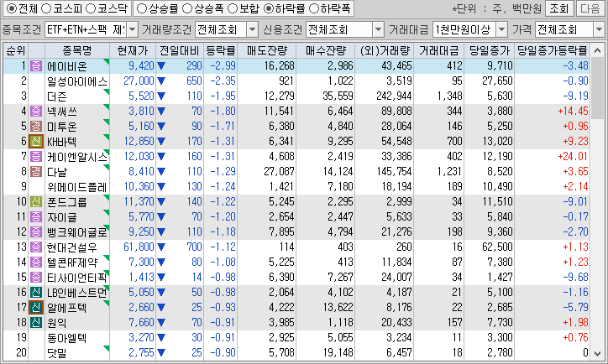Select the 상승폭 radio button
Image resolution: width=608 pixels, height=364 pixels.
pyautogui.click(x=187, y=8)
